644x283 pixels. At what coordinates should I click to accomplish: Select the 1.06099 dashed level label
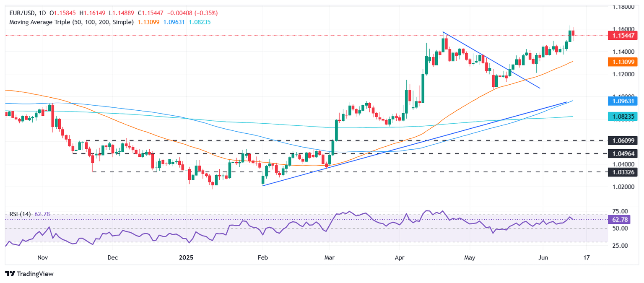[622, 140]
